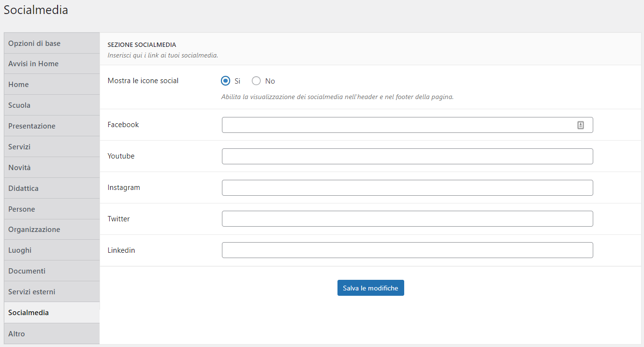Open the Persone tab
644x347 pixels.
52,209
